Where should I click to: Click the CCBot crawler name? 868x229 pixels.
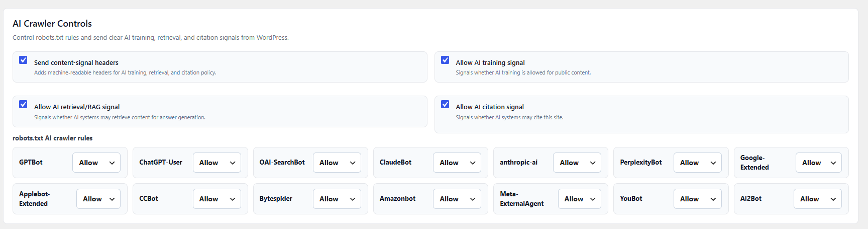pyautogui.click(x=149, y=198)
